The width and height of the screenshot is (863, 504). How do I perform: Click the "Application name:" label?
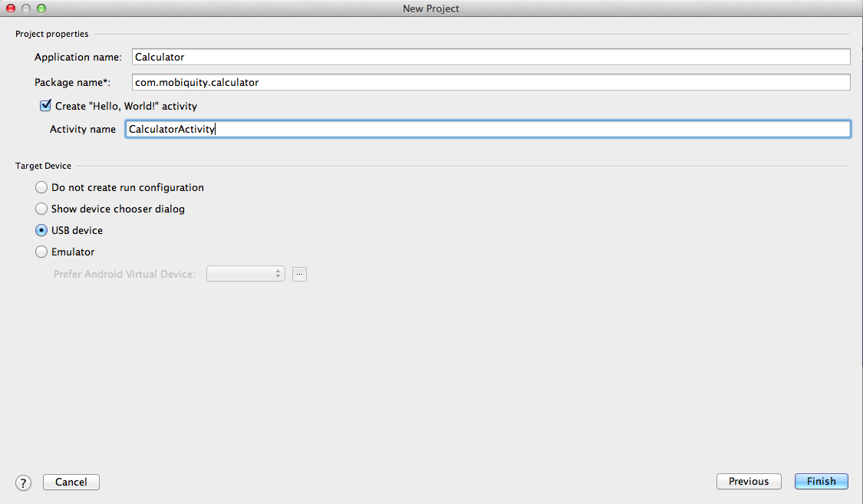click(78, 58)
